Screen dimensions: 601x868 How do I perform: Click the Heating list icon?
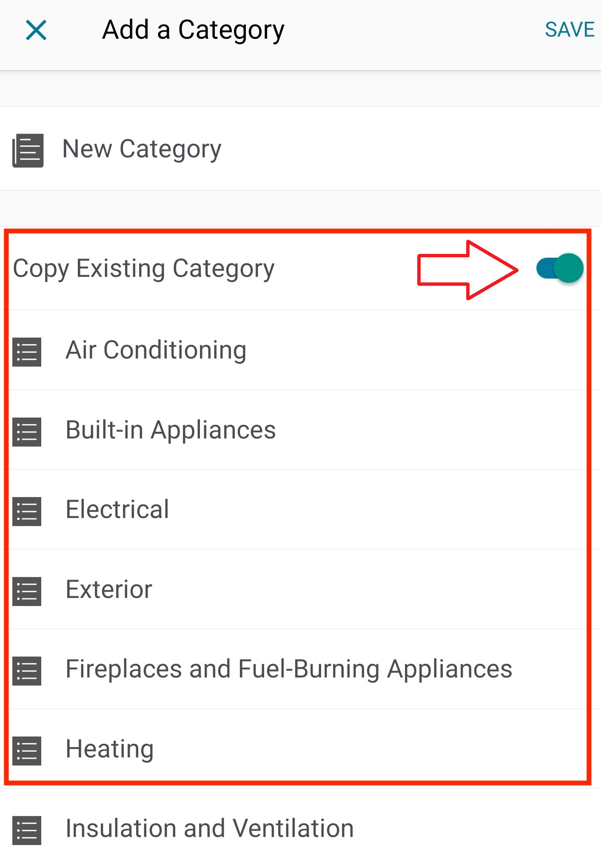click(x=27, y=751)
